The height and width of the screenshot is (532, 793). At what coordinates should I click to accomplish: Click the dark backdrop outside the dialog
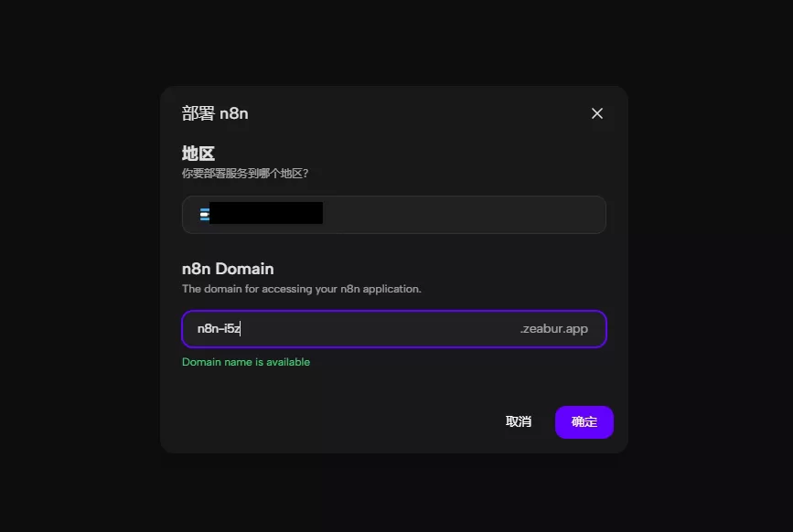click(76, 252)
